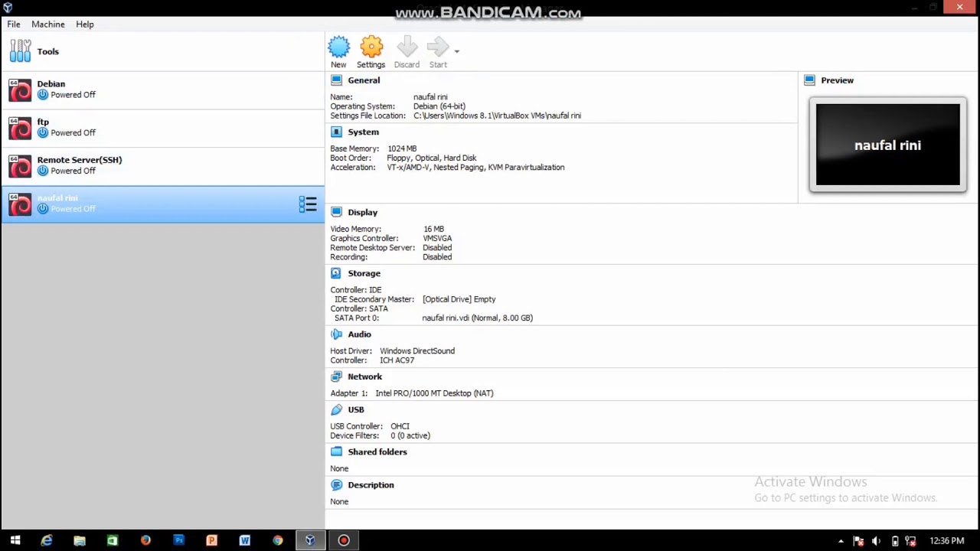Click the Discard toolbar icon
Screen dimensions: 980x551
[x=407, y=47]
